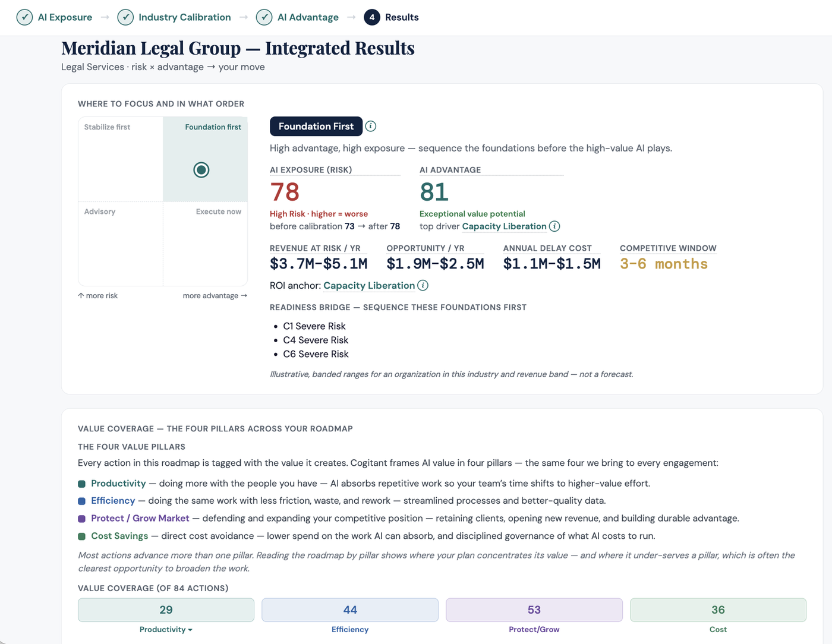Screen dimensions: 832x644
Task: Click the Protect / Grow Market purple swatch
Action: point(82,519)
